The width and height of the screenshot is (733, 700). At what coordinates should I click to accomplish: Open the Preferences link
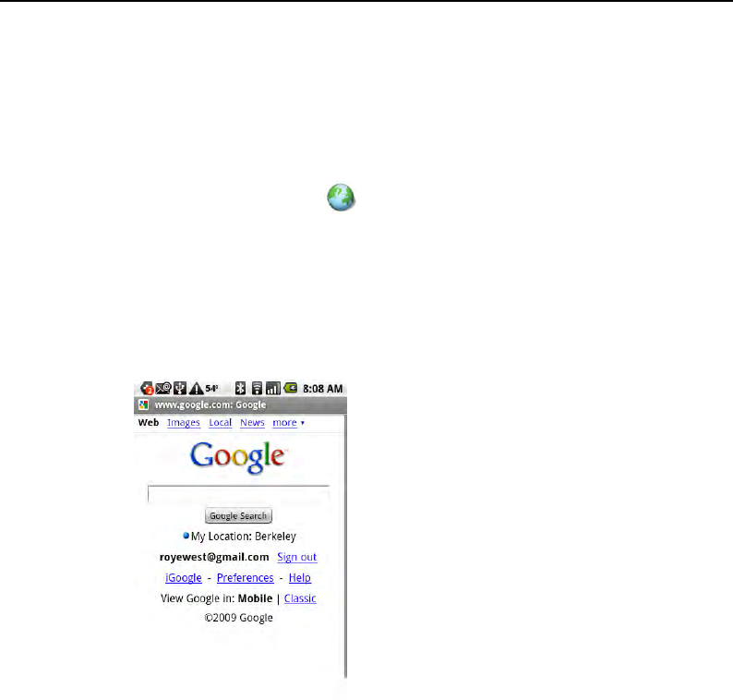[245, 578]
